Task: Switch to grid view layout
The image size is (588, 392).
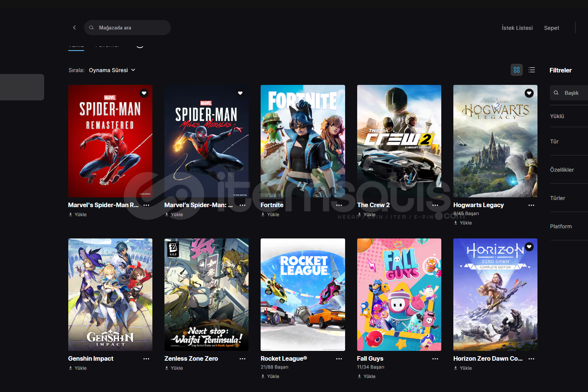Action: (x=517, y=70)
